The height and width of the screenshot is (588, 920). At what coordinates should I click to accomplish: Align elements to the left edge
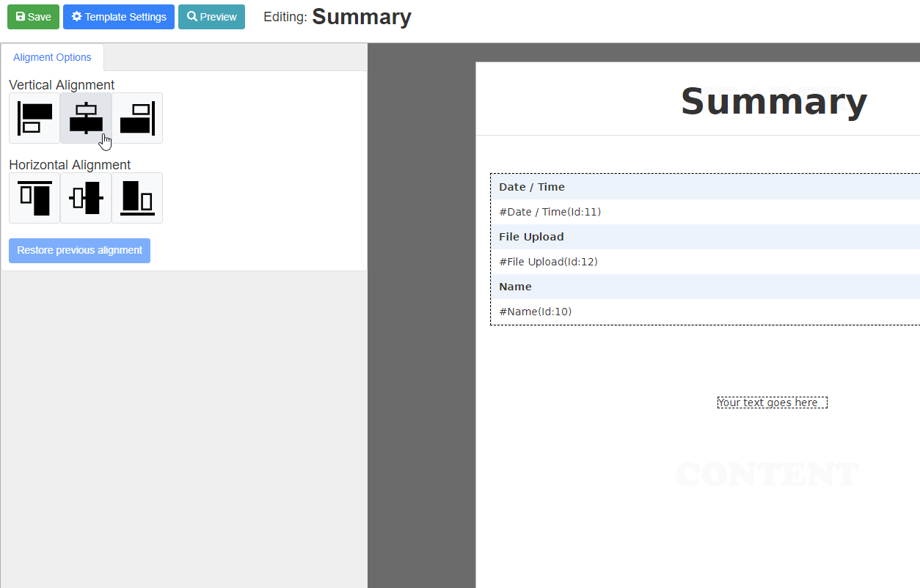tap(34, 118)
